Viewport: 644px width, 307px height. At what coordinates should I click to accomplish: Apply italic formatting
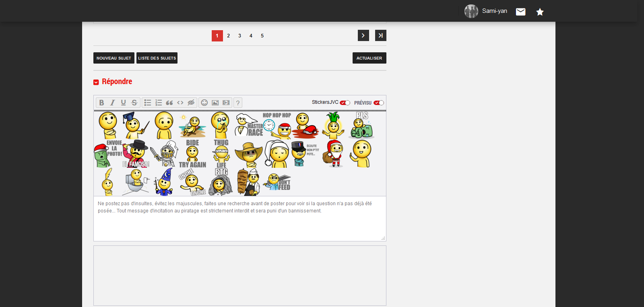pyautogui.click(x=112, y=103)
